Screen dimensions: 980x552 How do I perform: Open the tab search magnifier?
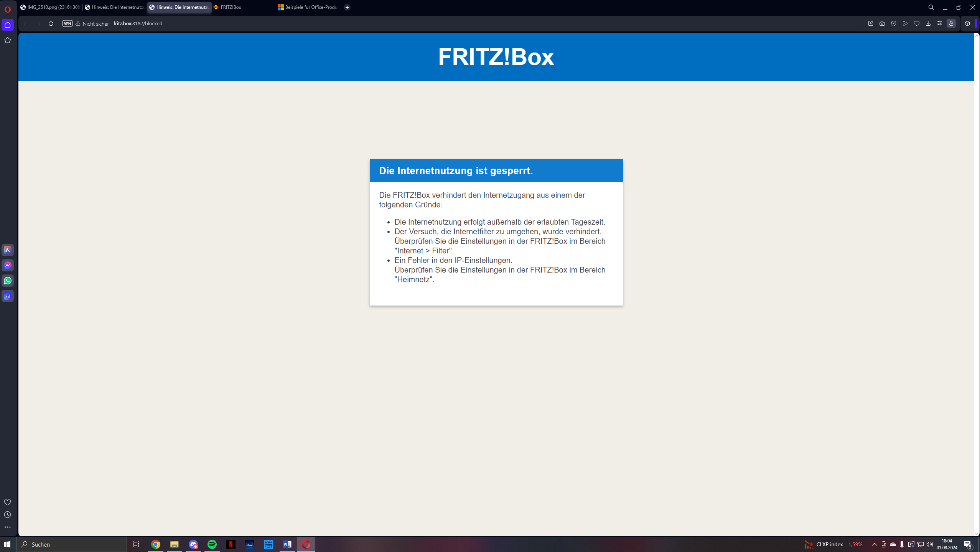pos(931,7)
